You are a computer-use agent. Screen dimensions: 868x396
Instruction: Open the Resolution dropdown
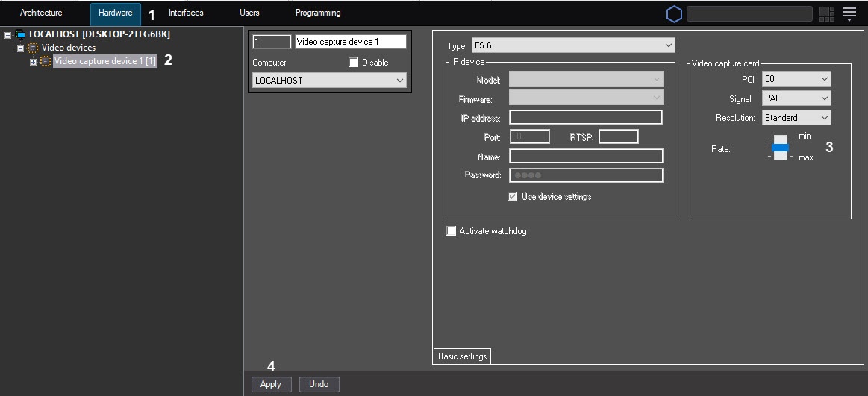pos(796,118)
